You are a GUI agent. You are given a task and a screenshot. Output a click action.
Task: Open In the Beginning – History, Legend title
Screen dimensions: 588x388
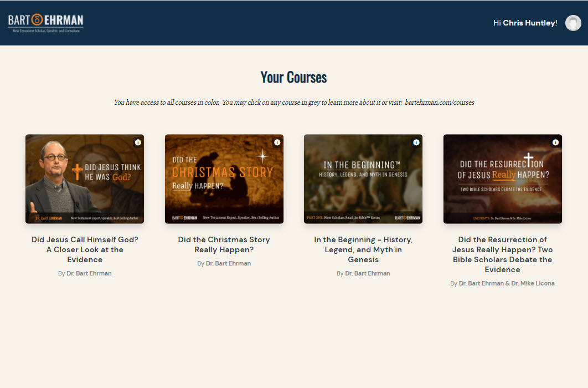click(363, 249)
